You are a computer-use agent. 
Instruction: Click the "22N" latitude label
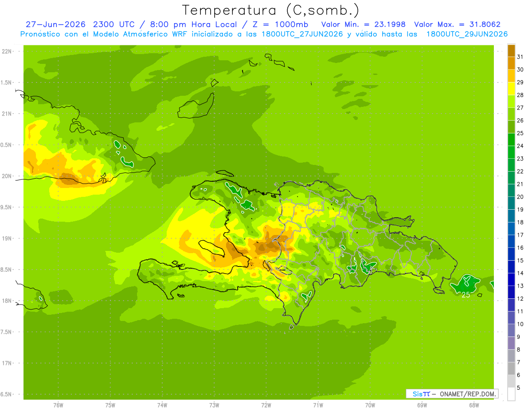point(6,51)
